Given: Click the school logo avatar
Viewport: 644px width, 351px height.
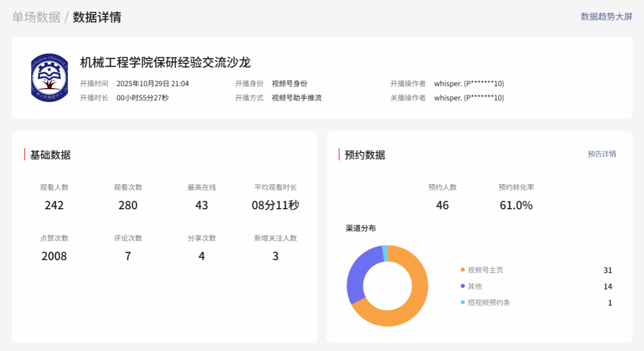Looking at the screenshot, I should pyautogui.click(x=49, y=78).
